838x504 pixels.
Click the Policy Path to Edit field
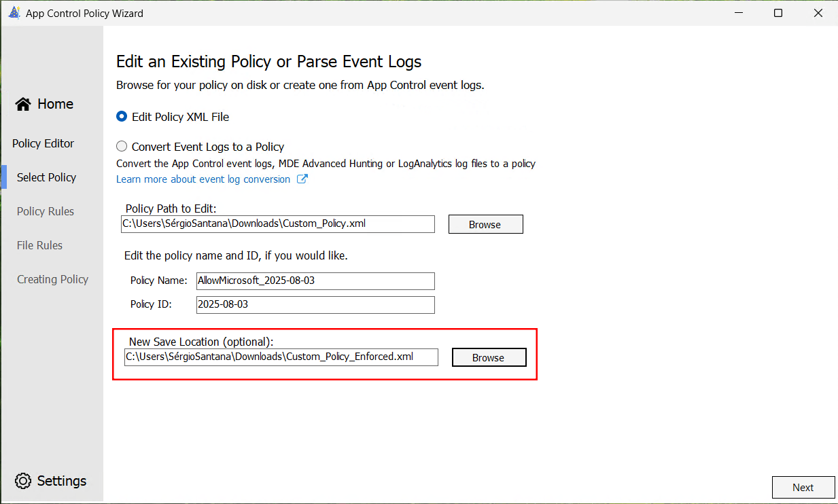tap(278, 224)
